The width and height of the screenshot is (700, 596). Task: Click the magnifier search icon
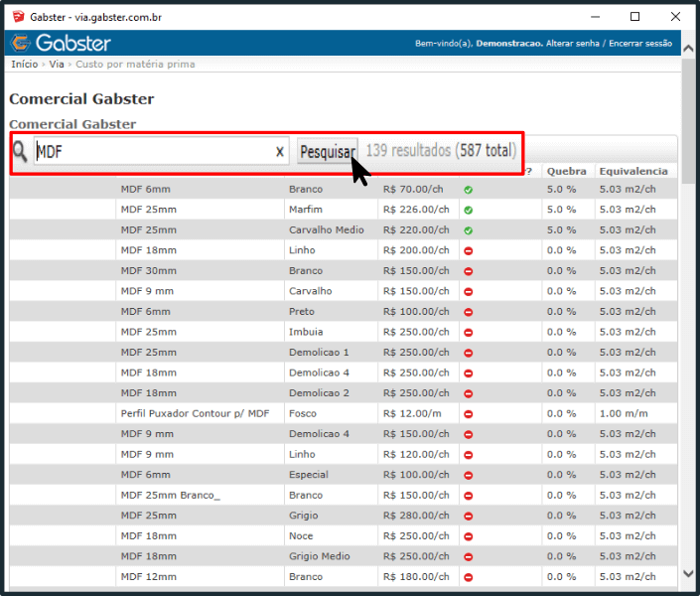pos(20,151)
